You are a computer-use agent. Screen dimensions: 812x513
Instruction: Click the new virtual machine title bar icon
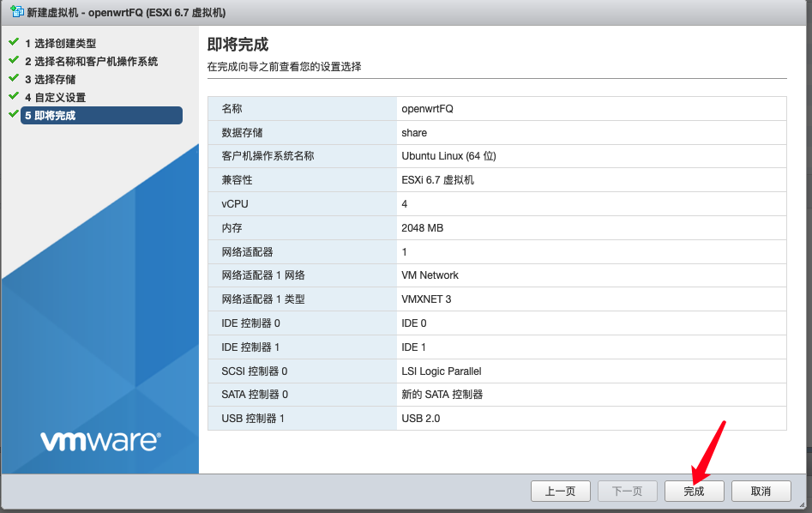click(16, 11)
